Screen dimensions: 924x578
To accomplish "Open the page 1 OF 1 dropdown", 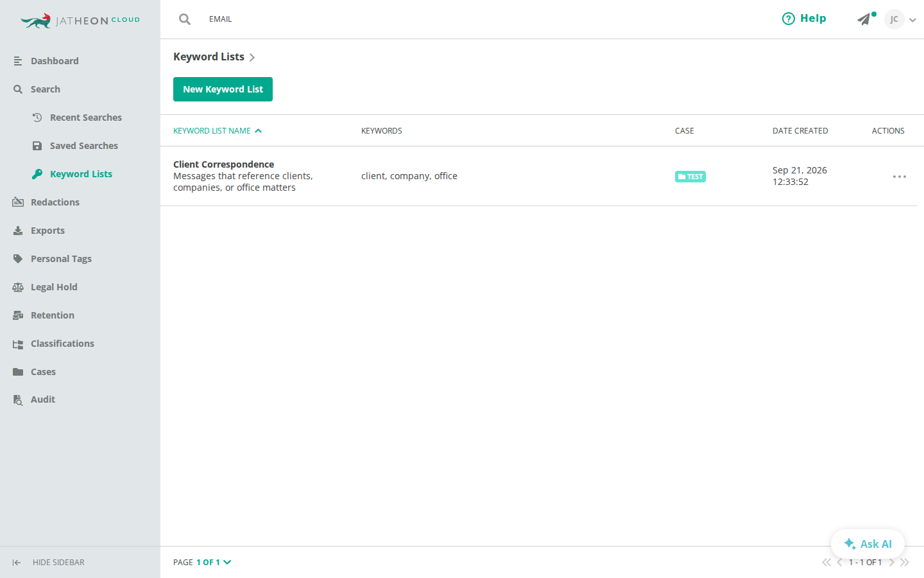I will click(x=214, y=563).
